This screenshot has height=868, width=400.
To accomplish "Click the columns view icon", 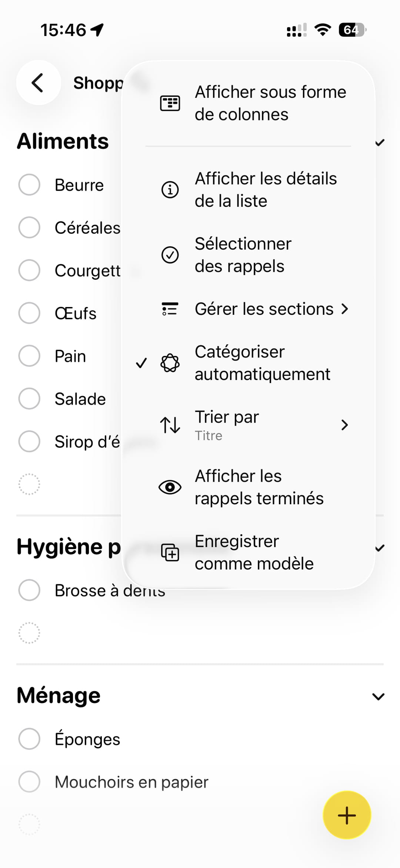I will 170,103.
